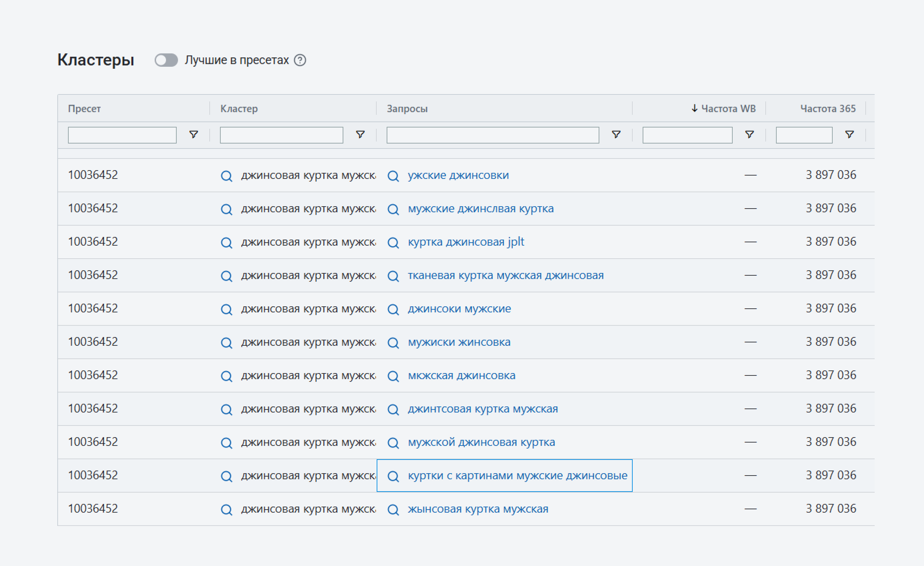Viewport: 924px width, 566px height.
Task: Click search icon next to 'ужские джинсовки'
Action: tap(393, 176)
